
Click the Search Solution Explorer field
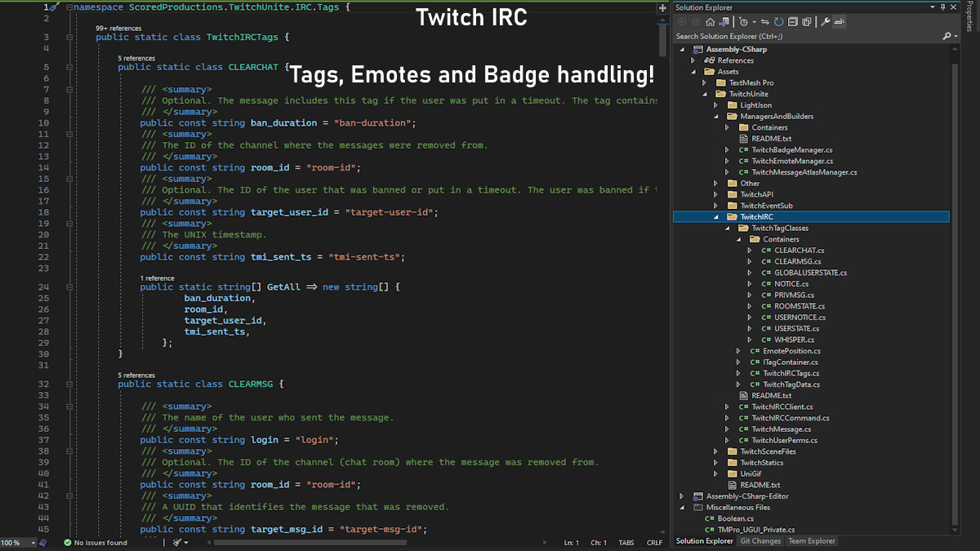point(807,36)
